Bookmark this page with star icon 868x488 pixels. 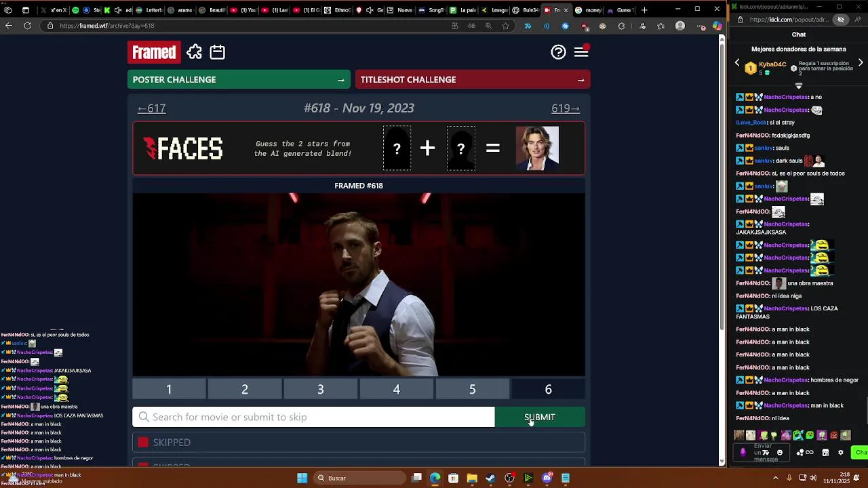click(x=505, y=26)
